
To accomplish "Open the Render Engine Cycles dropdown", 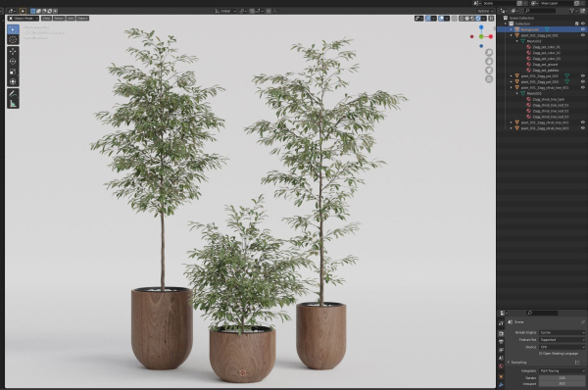I will [563, 332].
